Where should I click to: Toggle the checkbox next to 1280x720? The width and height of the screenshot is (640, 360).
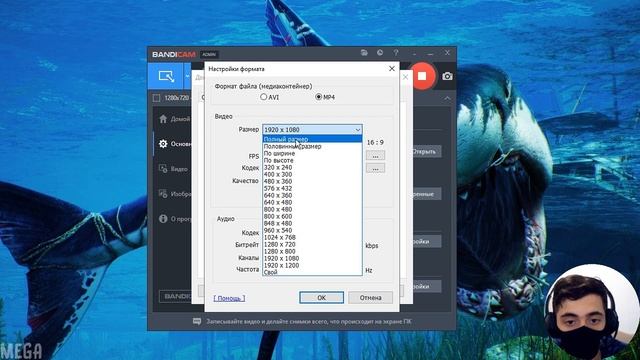click(x=156, y=98)
